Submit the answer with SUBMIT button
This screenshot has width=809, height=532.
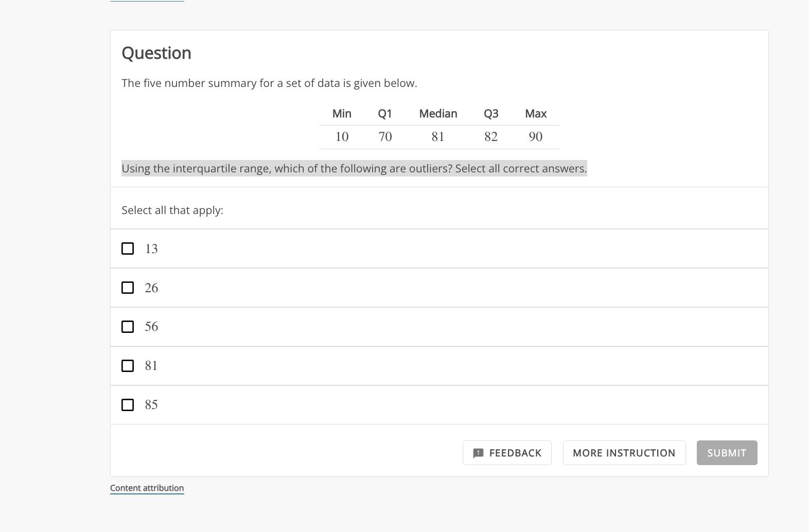(x=727, y=453)
